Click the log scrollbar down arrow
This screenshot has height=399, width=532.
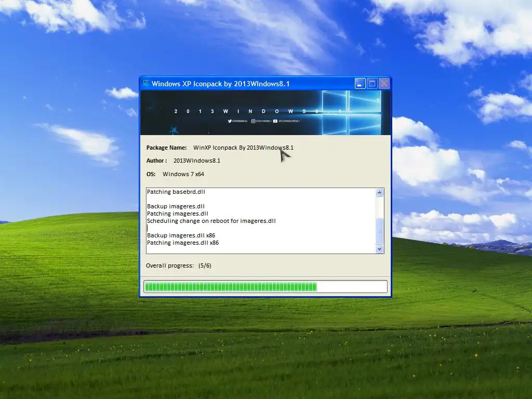[x=379, y=249]
